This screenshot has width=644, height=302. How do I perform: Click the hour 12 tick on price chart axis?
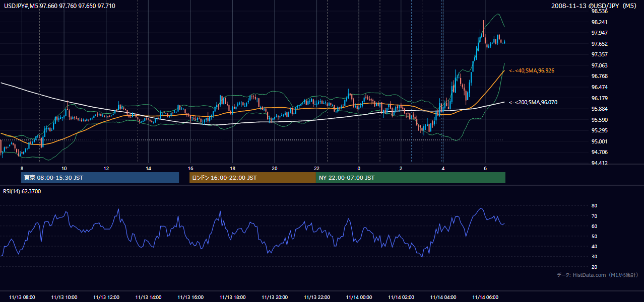coord(106,168)
